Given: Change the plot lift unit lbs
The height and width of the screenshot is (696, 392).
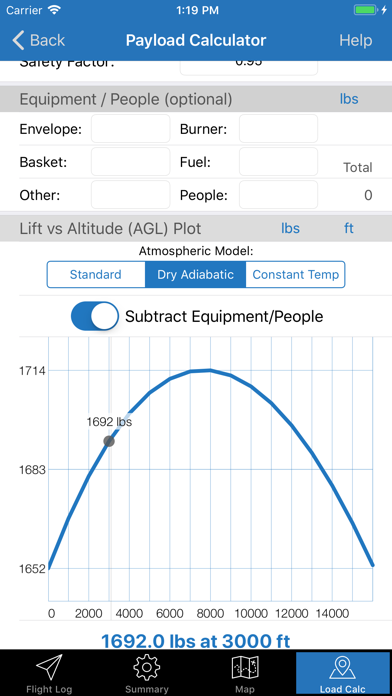Looking at the screenshot, I should (x=290, y=228).
